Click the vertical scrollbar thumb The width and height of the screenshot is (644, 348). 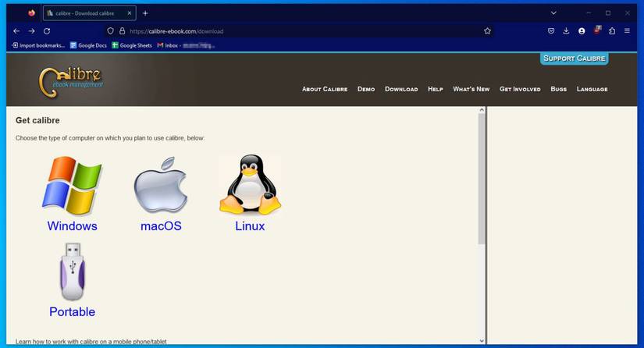(x=482, y=179)
